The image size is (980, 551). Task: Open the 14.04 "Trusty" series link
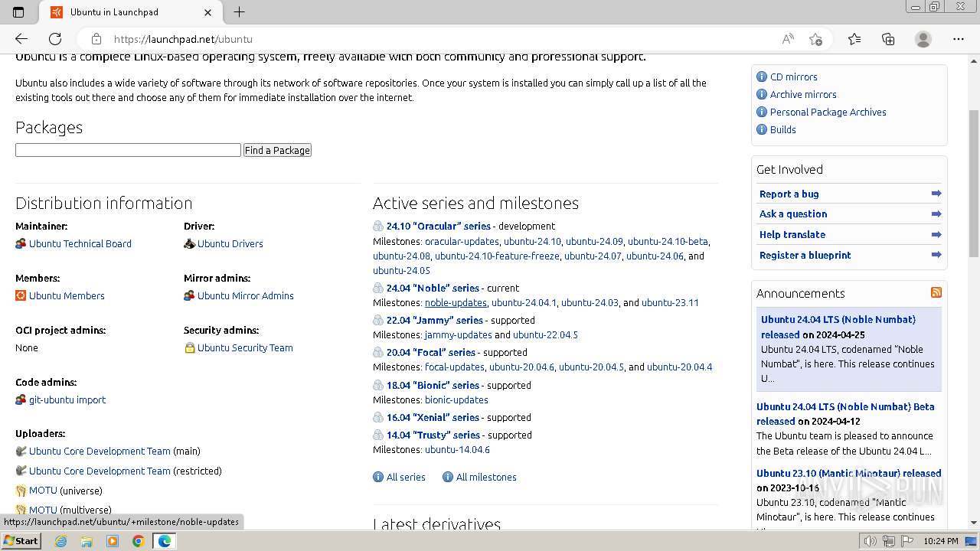[433, 435]
